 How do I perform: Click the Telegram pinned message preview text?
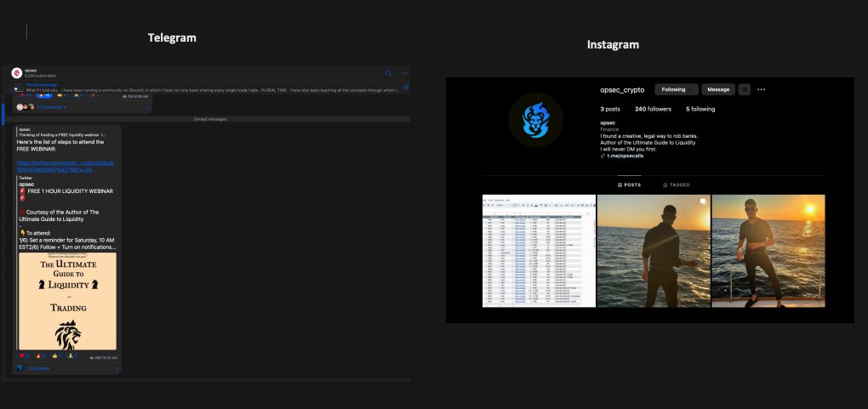[213, 90]
